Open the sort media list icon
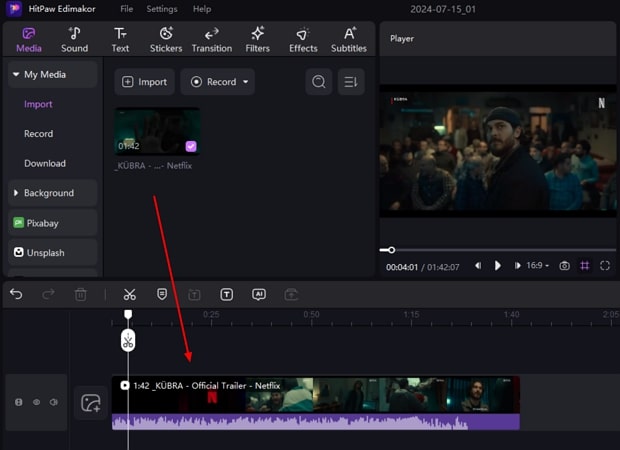This screenshot has width=620, height=450. [x=351, y=82]
